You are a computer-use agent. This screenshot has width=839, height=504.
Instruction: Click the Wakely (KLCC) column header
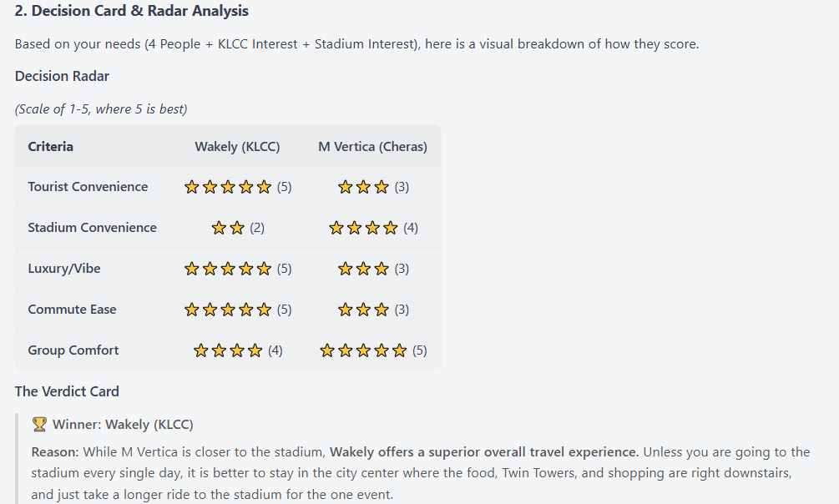click(237, 147)
